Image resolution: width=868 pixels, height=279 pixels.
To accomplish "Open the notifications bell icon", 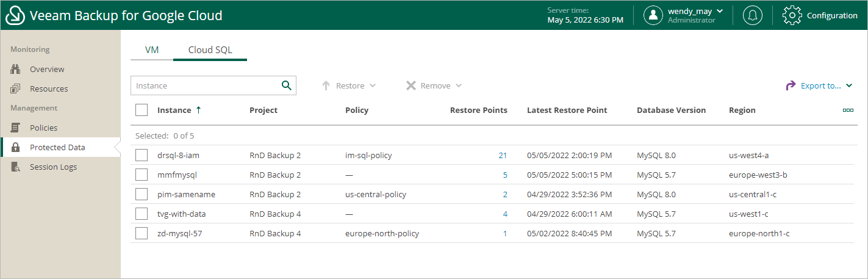I will 753,15.
